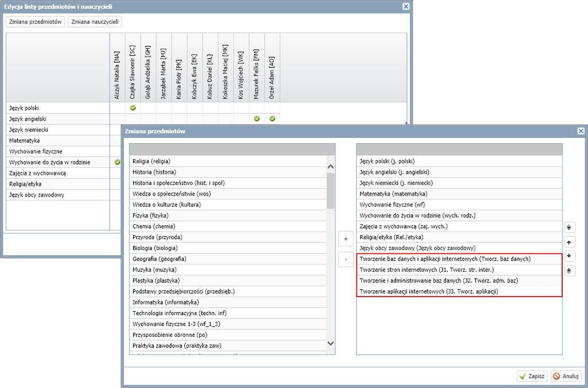The height and width of the screenshot is (388, 588).
Task: Save changes with the Zapisz button
Action: point(532,376)
